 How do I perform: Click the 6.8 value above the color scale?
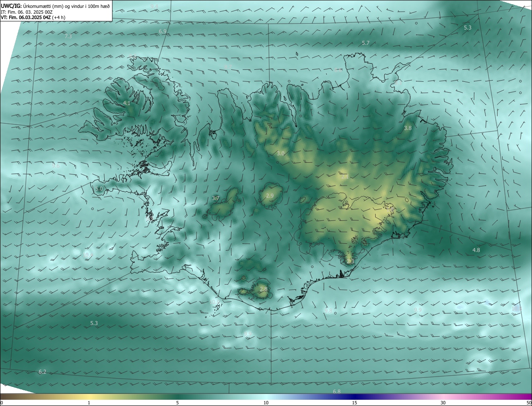(337, 391)
